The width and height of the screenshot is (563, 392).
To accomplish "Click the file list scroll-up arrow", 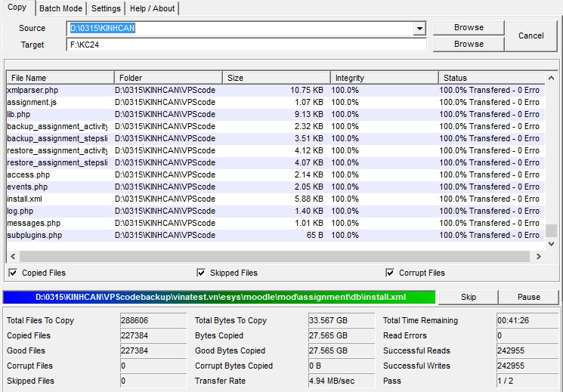I will [x=551, y=78].
